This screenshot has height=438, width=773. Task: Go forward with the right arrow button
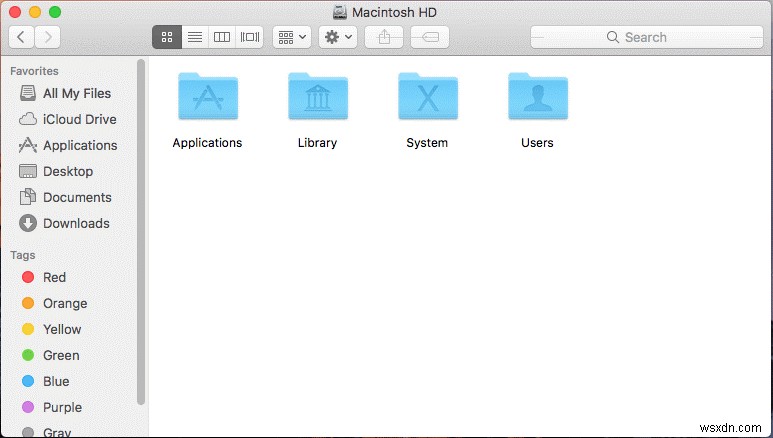coord(48,37)
